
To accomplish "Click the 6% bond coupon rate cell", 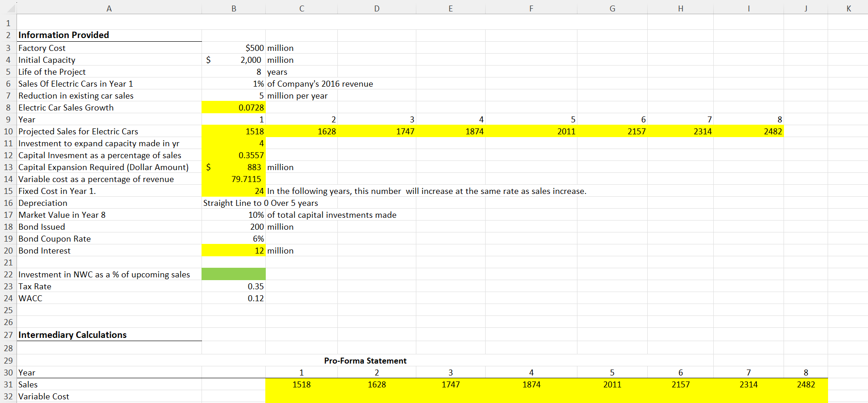I will (234, 238).
